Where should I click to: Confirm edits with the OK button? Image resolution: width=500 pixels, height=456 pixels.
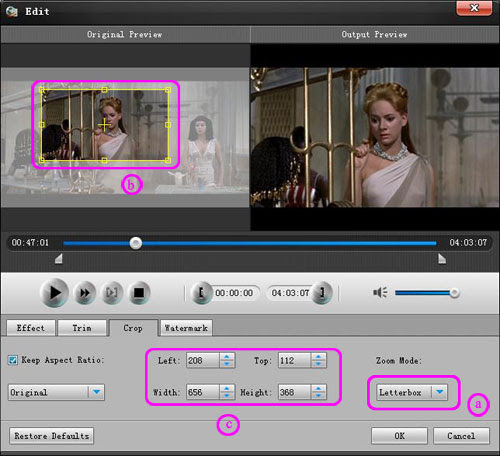[x=399, y=436]
